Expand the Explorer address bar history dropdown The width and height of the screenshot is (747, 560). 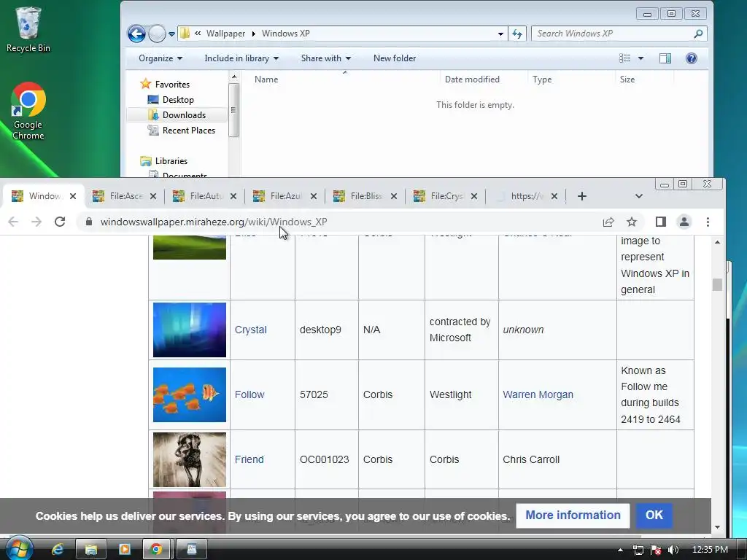[x=500, y=34]
